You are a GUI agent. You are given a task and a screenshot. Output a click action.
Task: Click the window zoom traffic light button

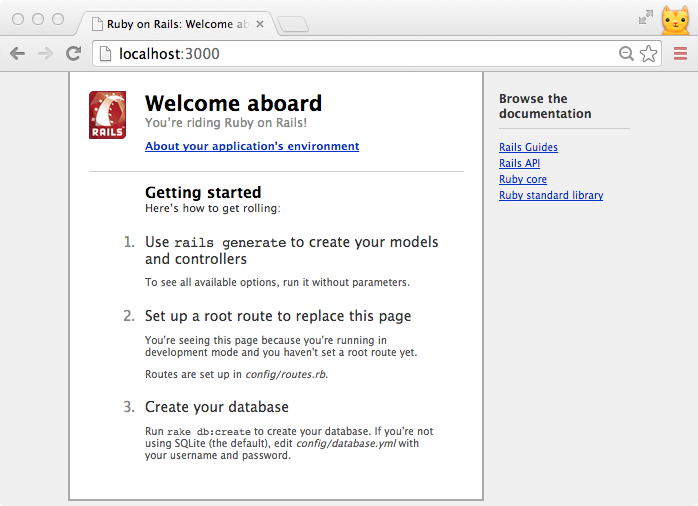click(58, 19)
